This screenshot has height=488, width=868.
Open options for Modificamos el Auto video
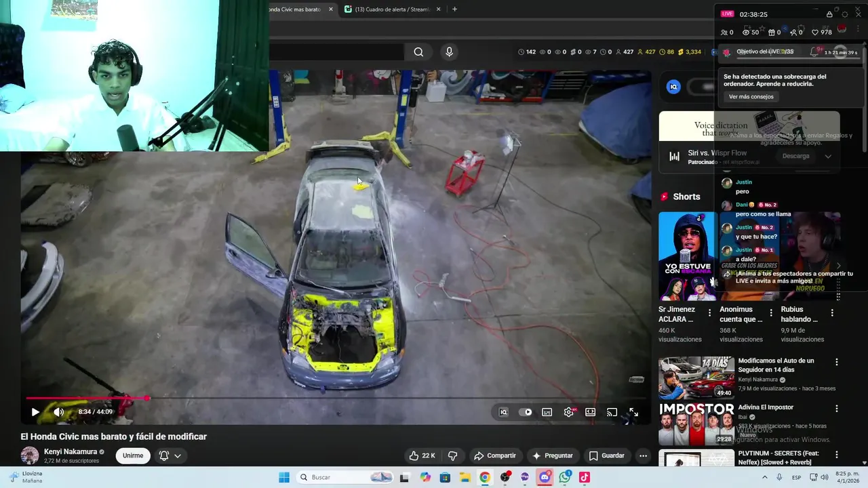(x=836, y=363)
